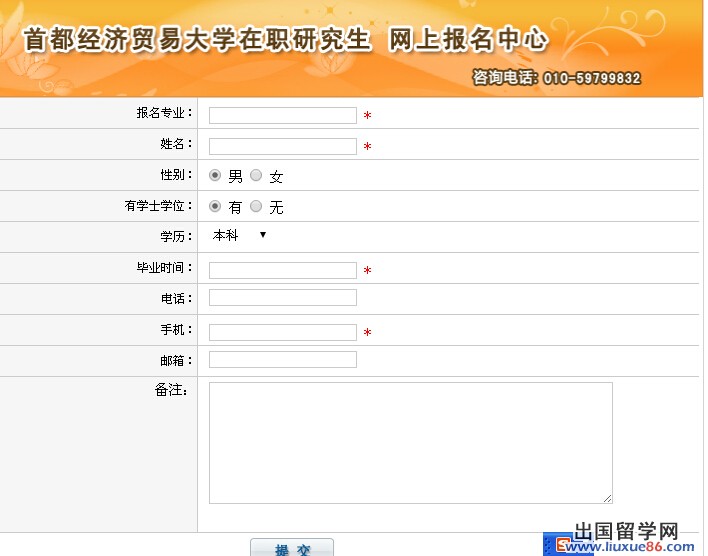Click the 咨询电话 010-59799832 hotline text
The image size is (708, 556).
(556, 78)
